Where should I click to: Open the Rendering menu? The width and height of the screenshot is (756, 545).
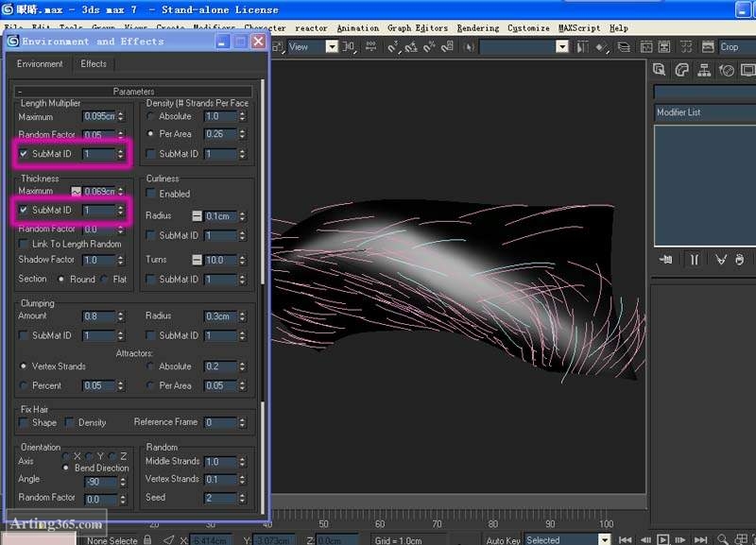click(478, 28)
